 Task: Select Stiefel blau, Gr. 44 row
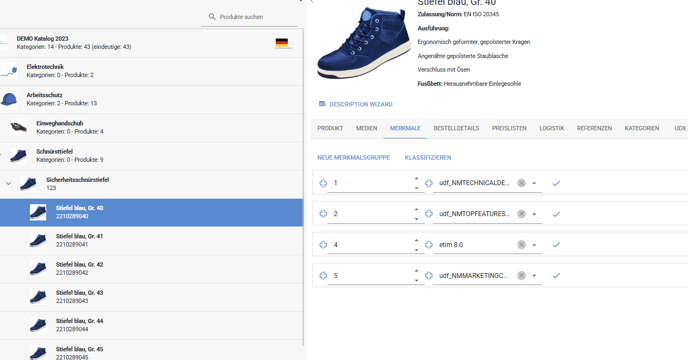151,325
